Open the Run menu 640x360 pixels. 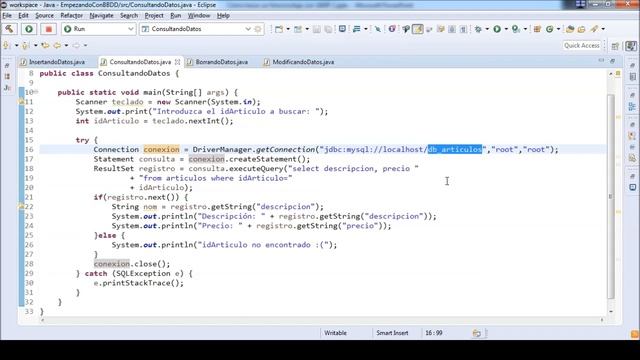pyautogui.click(x=176, y=16)
